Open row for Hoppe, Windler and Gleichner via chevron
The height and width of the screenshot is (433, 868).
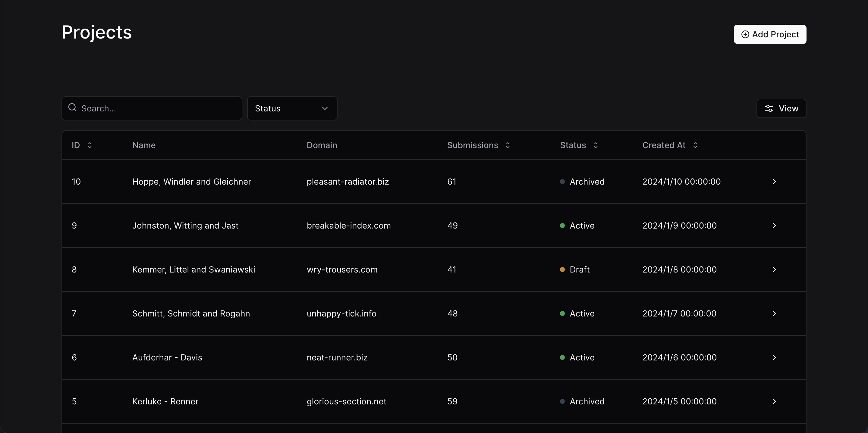click(x=774, y=182)
